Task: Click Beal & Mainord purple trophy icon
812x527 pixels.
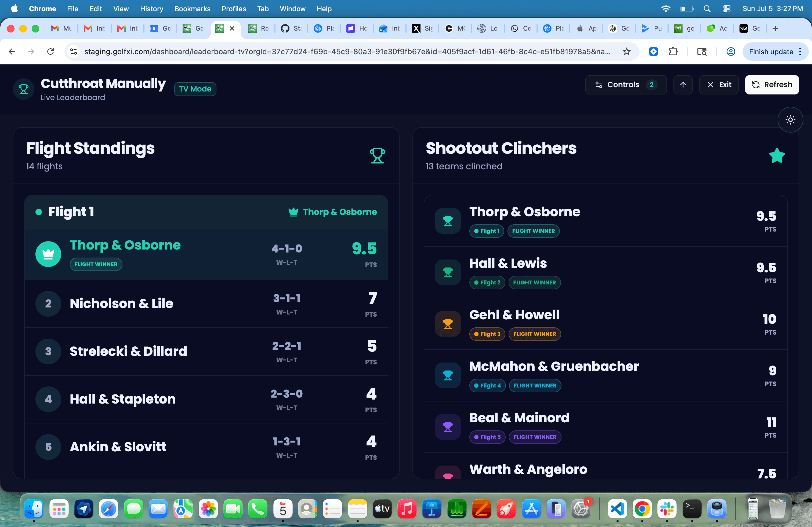Action: [448, 427]
